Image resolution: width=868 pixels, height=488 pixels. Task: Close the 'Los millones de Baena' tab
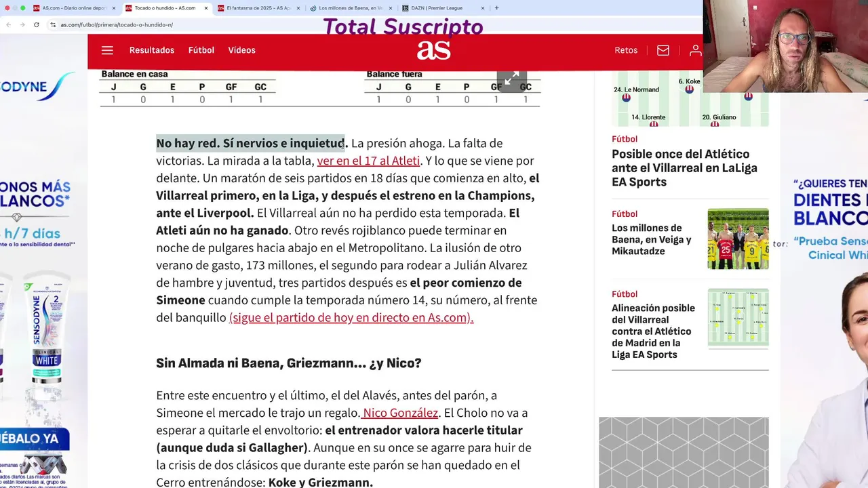(390, 8)
